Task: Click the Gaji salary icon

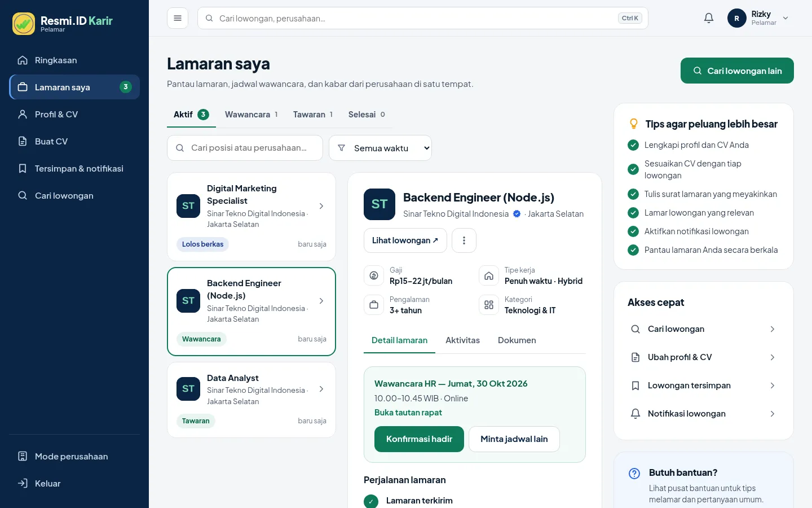Action: pyautogui.click(x=374, y=275)
